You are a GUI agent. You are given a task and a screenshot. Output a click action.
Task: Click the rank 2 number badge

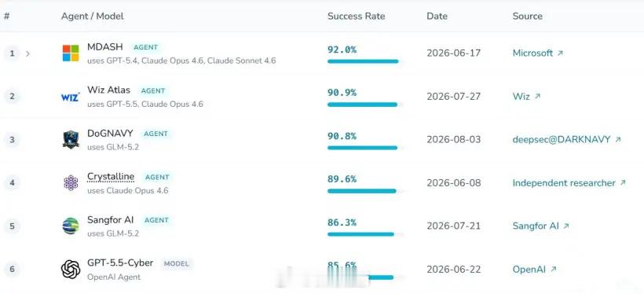click(12, 97)
